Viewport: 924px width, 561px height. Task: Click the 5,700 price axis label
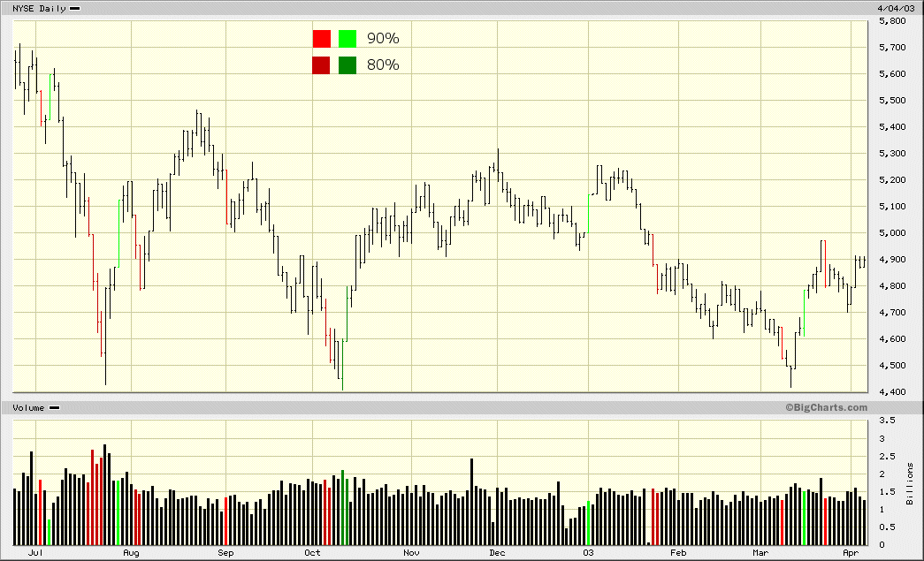892,48
